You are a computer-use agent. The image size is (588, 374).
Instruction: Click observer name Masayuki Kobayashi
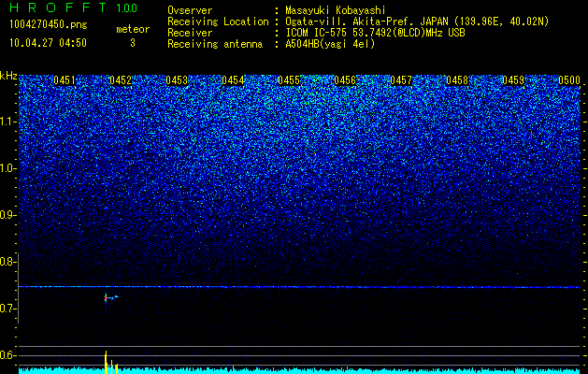(x=335, y=10)
